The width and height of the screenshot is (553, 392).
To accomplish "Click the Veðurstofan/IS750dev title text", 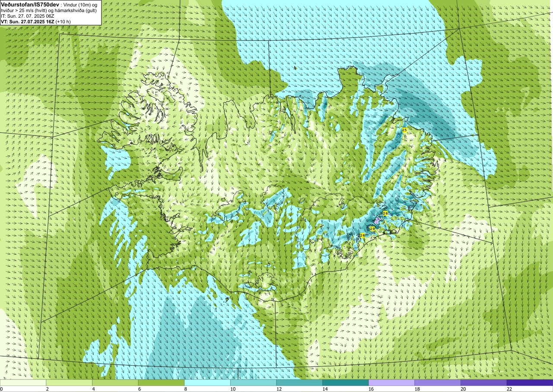I will tap(30, 4).
